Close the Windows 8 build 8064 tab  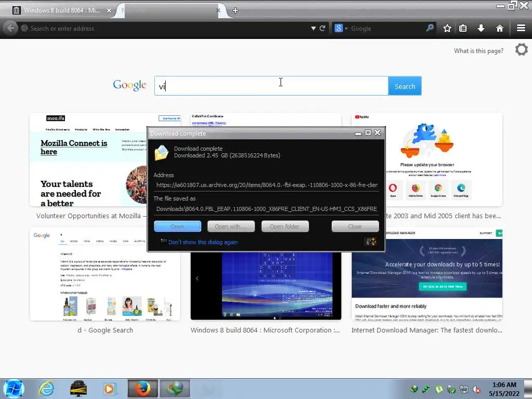(109, 10)
